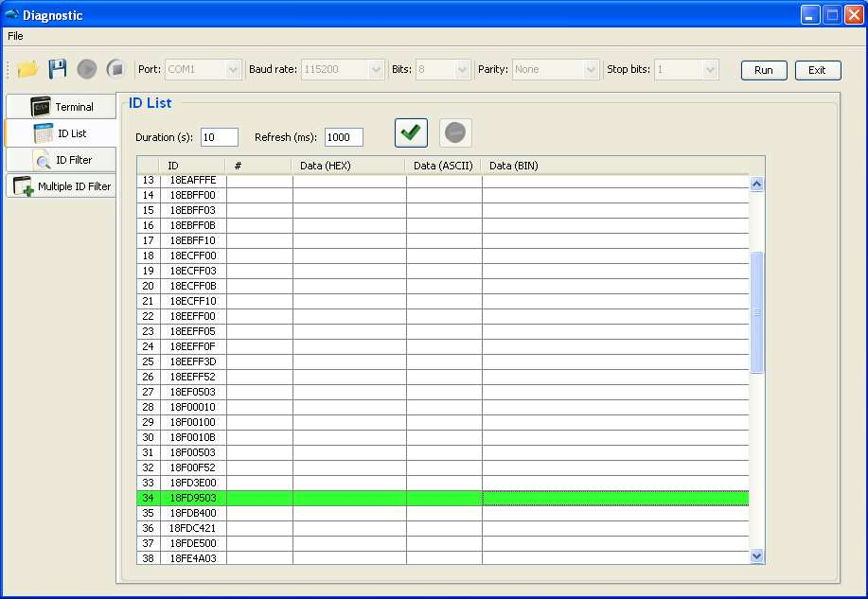Select row with ID 18FDB400
The width and height of the screenshot is (868, 599).
point(443,513)
